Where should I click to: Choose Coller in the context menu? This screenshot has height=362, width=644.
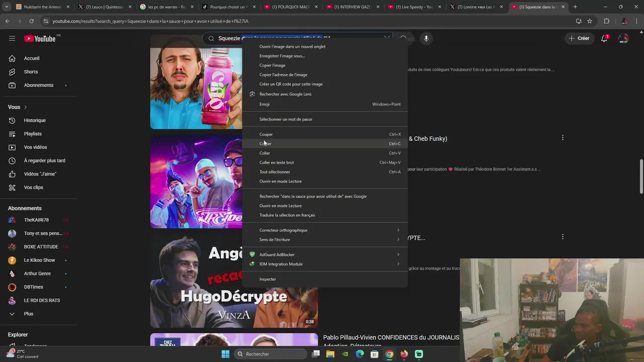click(325, 153)
